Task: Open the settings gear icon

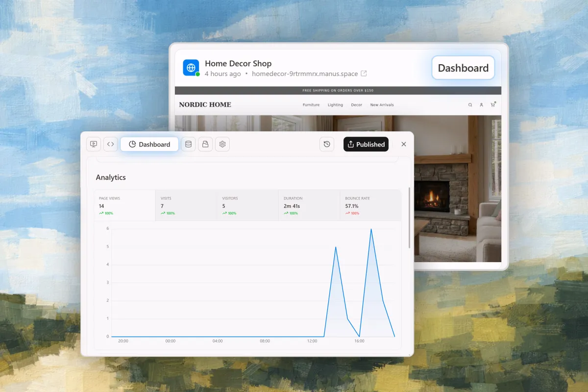Action: coord(222,144)
